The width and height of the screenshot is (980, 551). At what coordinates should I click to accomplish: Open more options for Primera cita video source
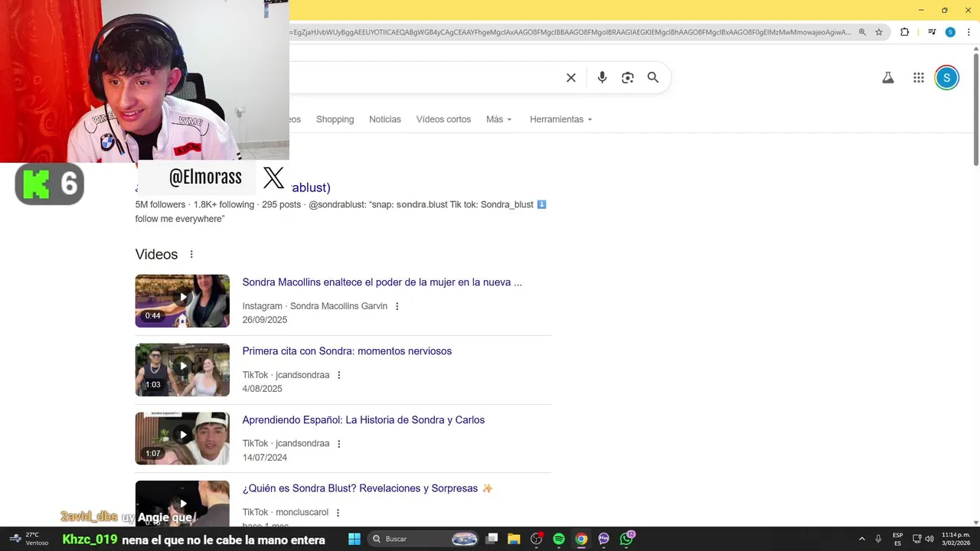point(338,375)
